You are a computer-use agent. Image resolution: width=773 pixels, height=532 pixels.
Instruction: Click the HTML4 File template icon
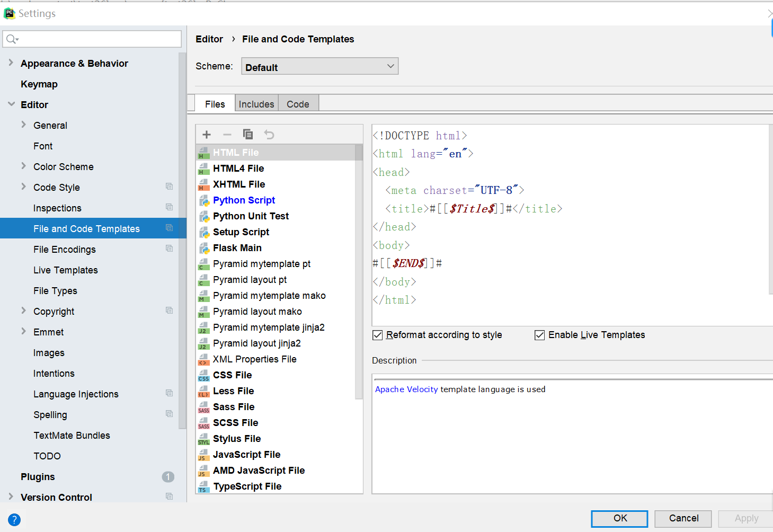click(x=204, y=169)
